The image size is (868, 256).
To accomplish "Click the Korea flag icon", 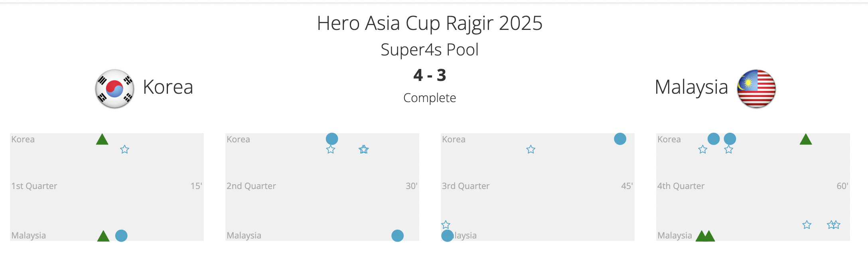I will pos(114,89).
